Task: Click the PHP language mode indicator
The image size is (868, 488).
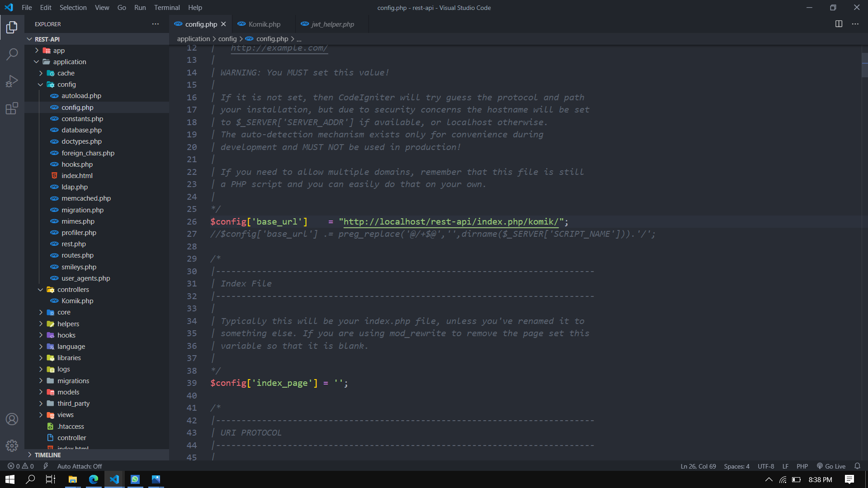Action: coord(802,466)
